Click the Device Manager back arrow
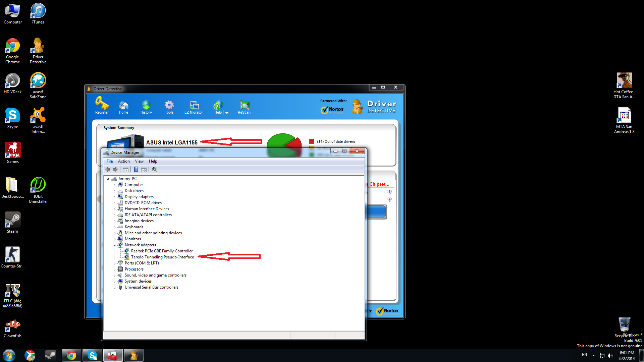 pyautogui.click(x=108, y=170)
